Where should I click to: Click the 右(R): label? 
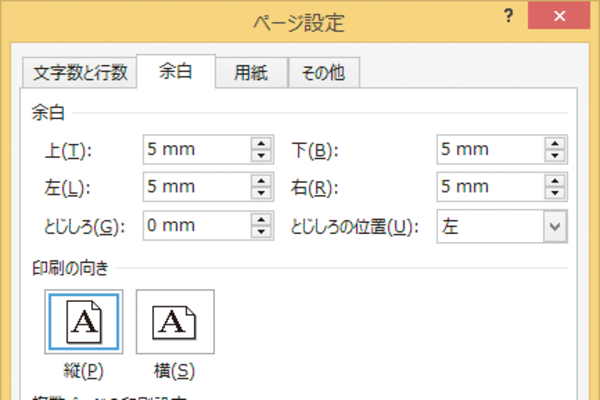pyautogui.click(x=315, y=188)
